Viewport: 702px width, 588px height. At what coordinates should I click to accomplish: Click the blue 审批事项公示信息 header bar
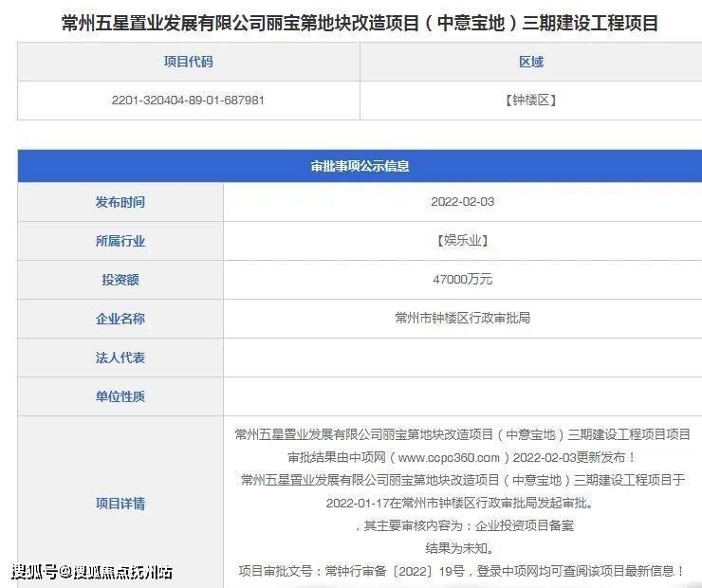(360, 166)
